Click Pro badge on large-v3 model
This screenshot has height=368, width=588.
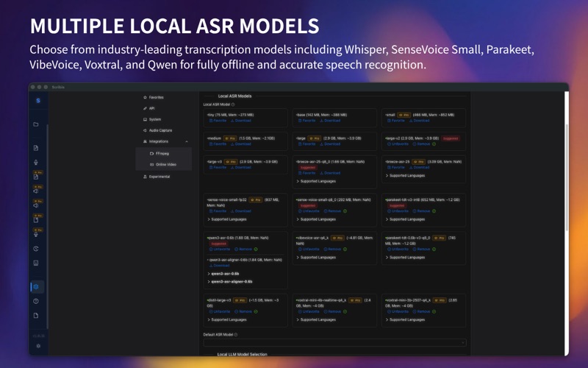pos(231,162)
